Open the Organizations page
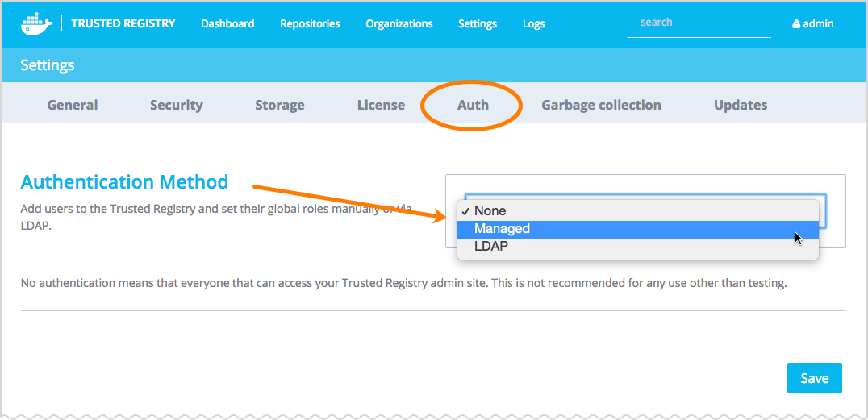Screen dimensions: 868x420 click(x=399, y=23)
